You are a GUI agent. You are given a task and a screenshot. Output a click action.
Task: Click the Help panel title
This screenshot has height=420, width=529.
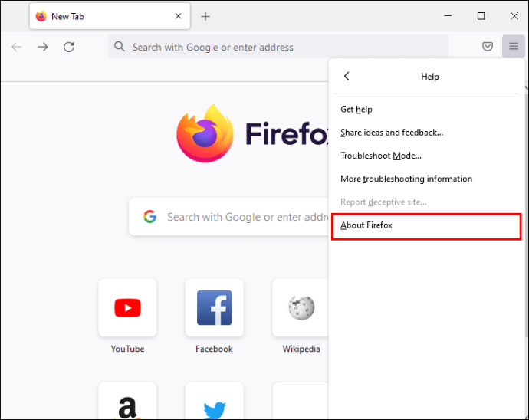pyautogui.click(x=430, y=77)
